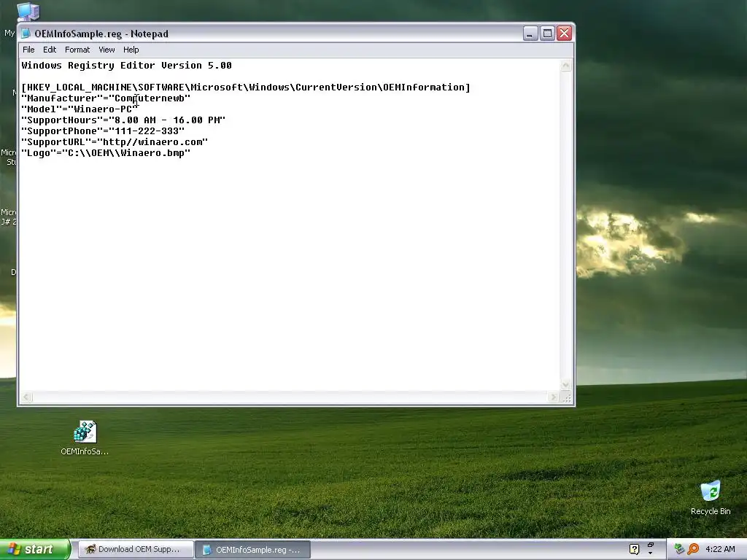The height and width of the screenshot is (560, 747).
Task: Click the Start button
Action: pos(35,549)
